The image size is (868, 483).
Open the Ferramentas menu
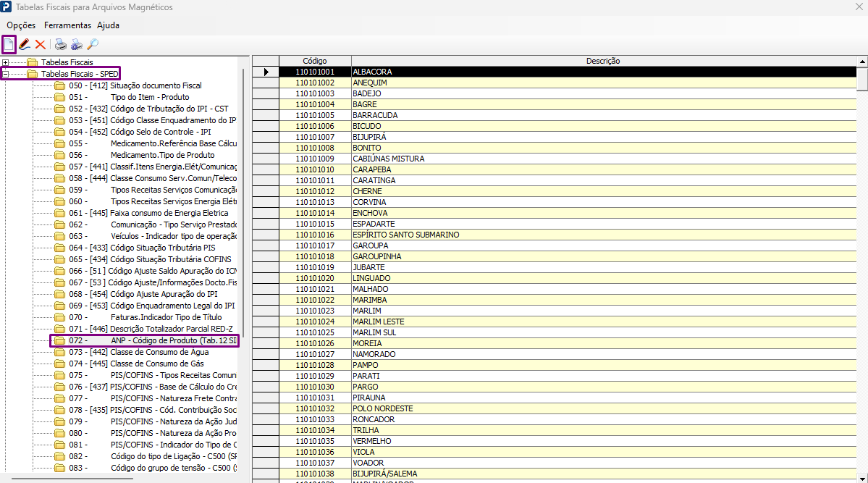[67, 25]
